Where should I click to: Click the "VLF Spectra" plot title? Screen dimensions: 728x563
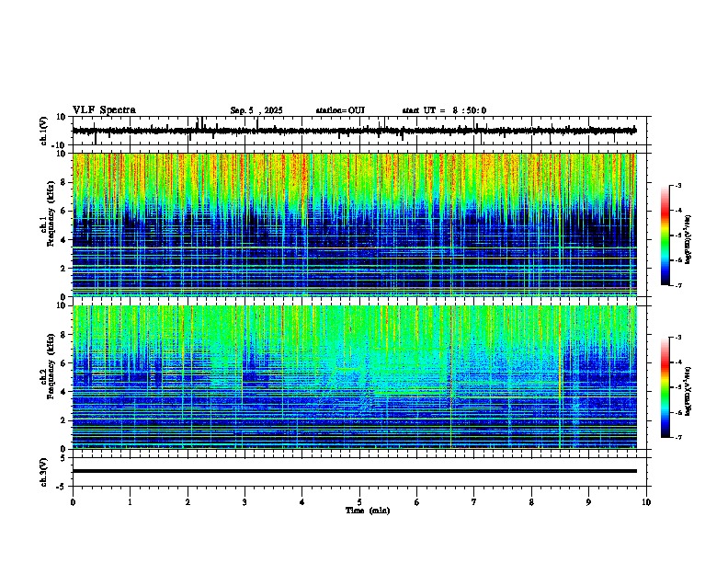pos(104,110)
